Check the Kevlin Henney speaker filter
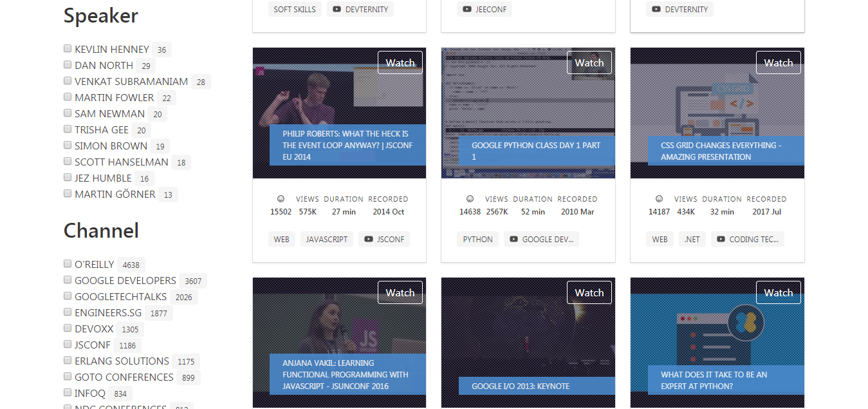Viewport: 868px width, 409px height. coord(68,49)
